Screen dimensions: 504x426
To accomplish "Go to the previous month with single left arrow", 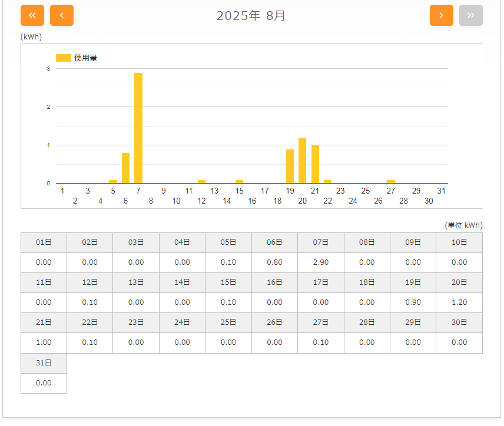I will pyautogui.click(x=62, y=15).
